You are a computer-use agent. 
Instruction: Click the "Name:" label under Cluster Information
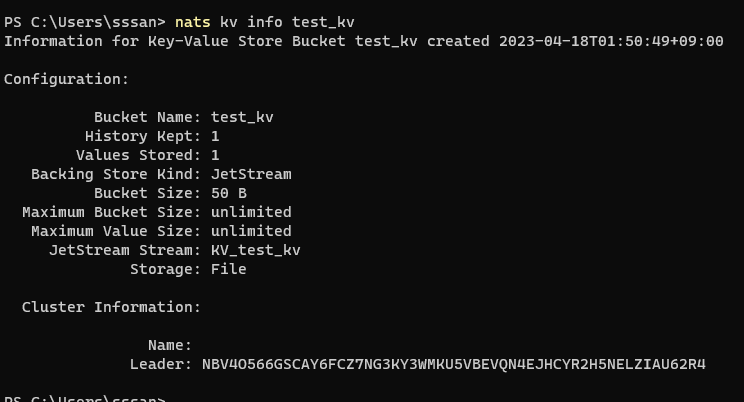tap(169, 345)
